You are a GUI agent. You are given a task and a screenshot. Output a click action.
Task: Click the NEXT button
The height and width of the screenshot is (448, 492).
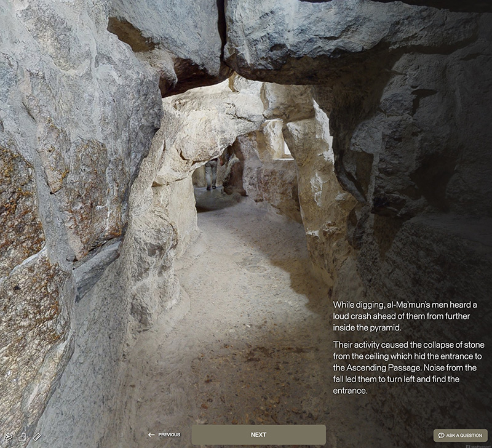[x=258, y=435]
